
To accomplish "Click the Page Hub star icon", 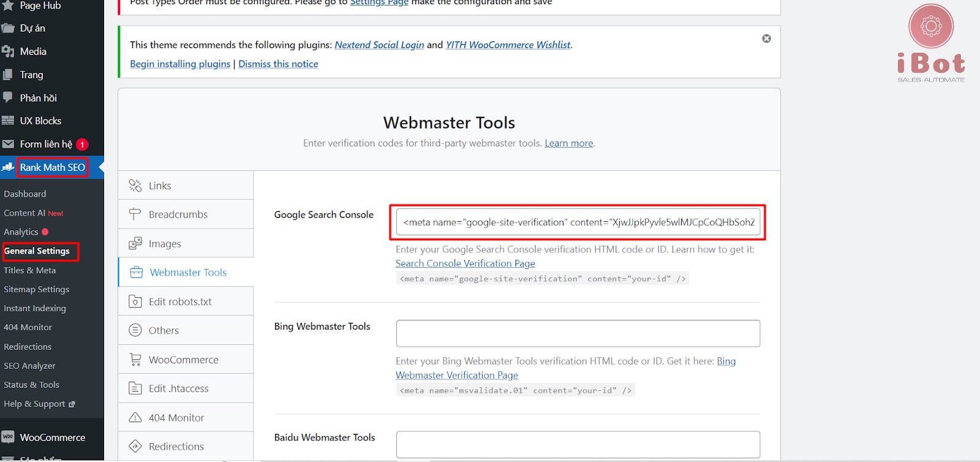I will [x=8, y=6].
